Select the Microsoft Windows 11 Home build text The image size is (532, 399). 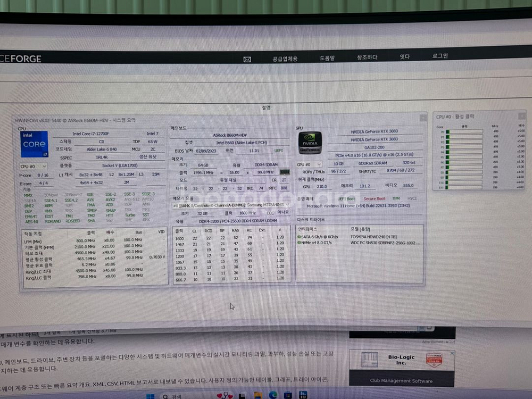[x=358, y=205]
